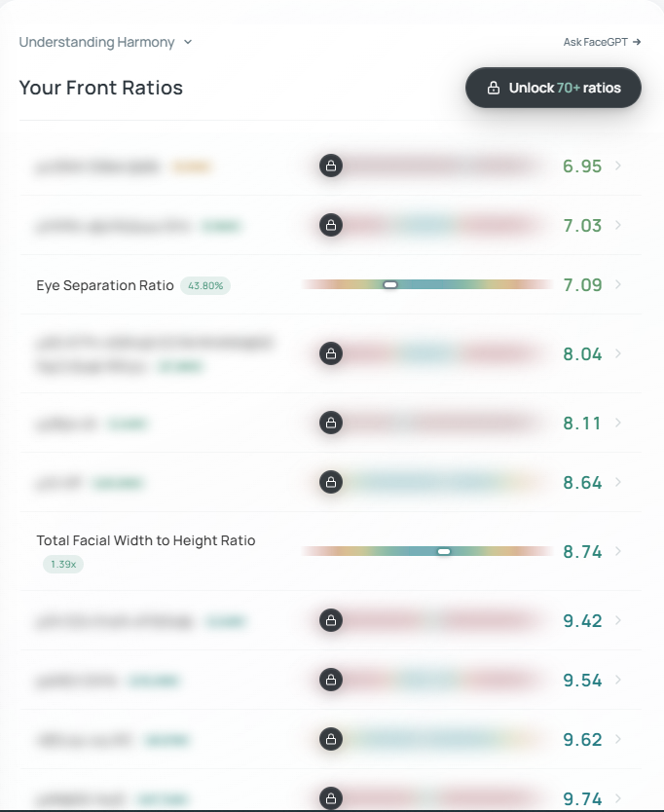Open the Understanding Harmony dropdown
This screenshot has width=664, height=812.
[106, 42]
